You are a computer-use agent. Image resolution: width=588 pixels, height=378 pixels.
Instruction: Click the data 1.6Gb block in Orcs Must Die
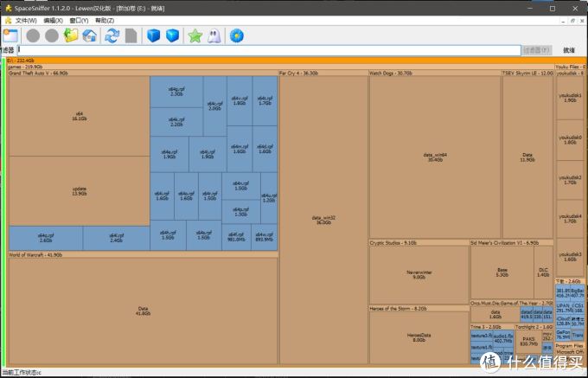(495, 314)
